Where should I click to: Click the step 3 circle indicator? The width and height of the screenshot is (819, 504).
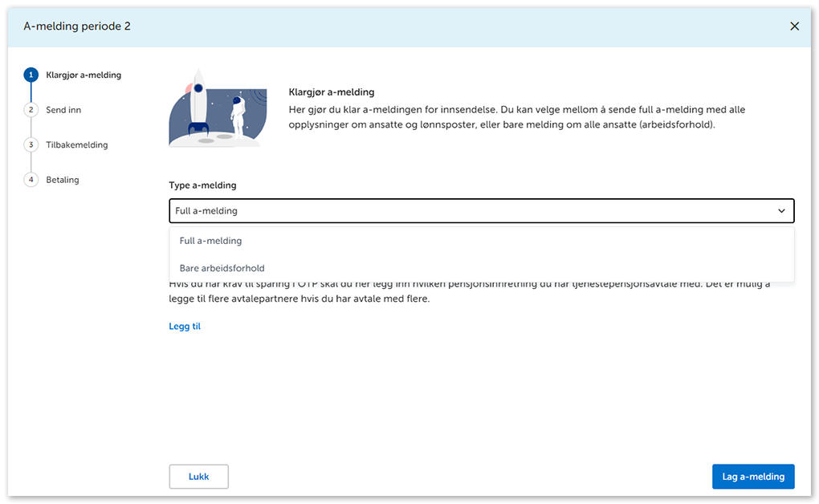[31, 145]
